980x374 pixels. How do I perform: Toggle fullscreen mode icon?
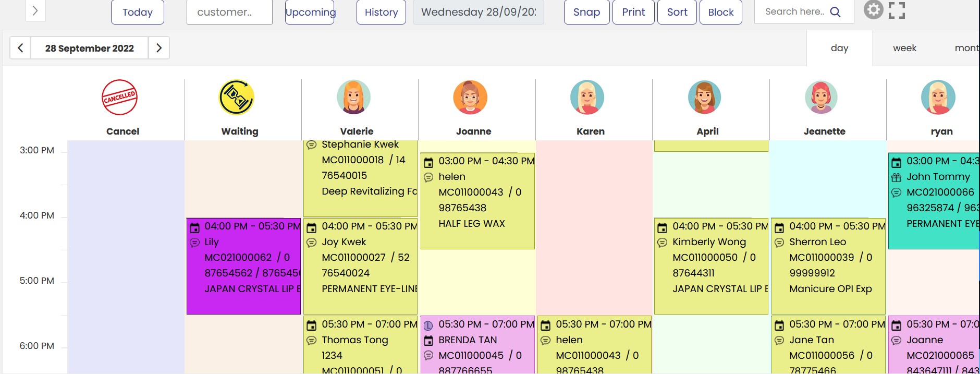coord(897,10)
